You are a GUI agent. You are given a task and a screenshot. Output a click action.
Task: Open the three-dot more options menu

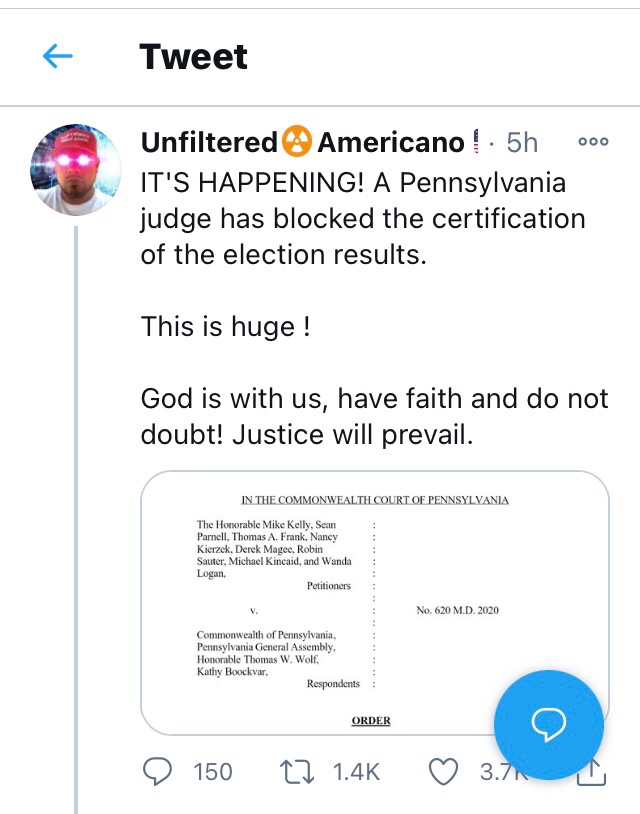[593, 143]
